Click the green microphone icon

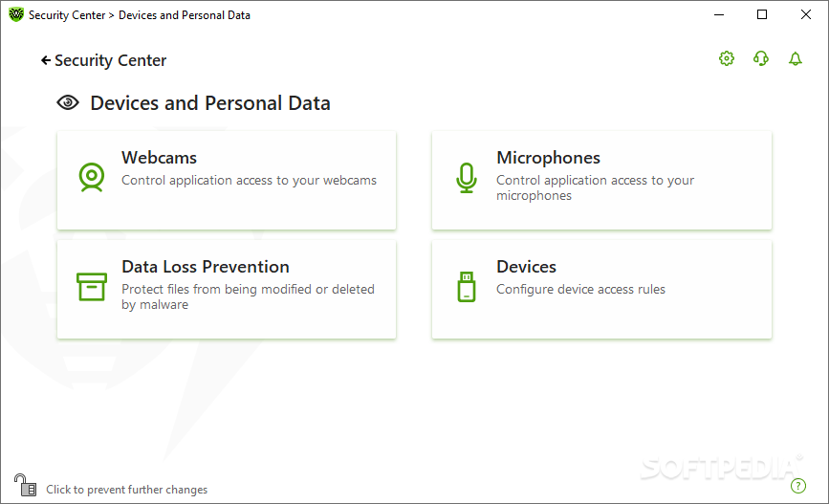(467, 178)
